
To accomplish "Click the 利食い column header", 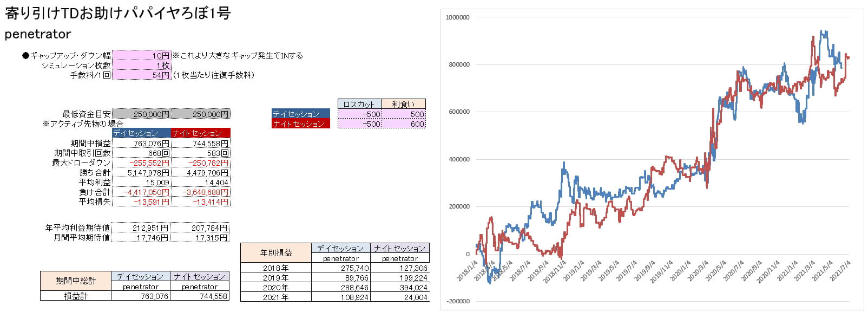I will point(404,104).
